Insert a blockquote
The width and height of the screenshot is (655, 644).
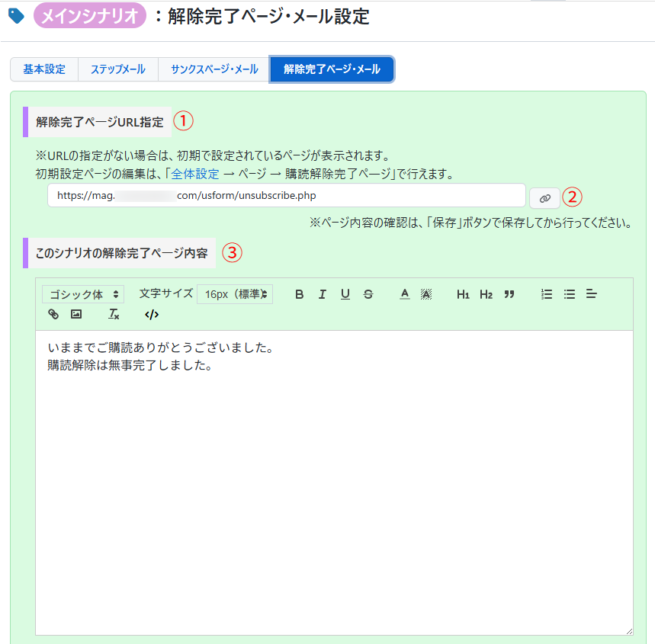tap(509, 294)
